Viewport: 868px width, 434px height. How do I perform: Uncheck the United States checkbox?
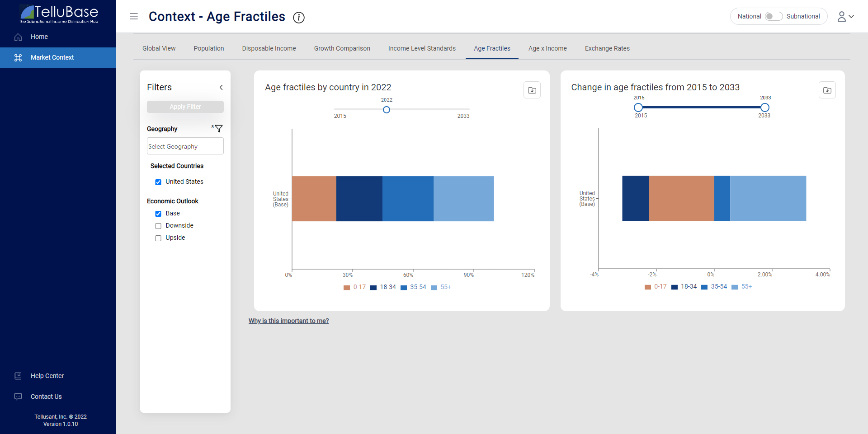point(158,182)
